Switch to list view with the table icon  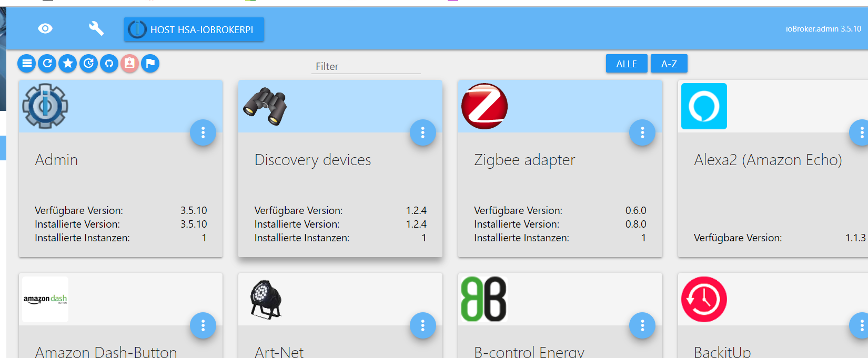click(x=27, y=64)
